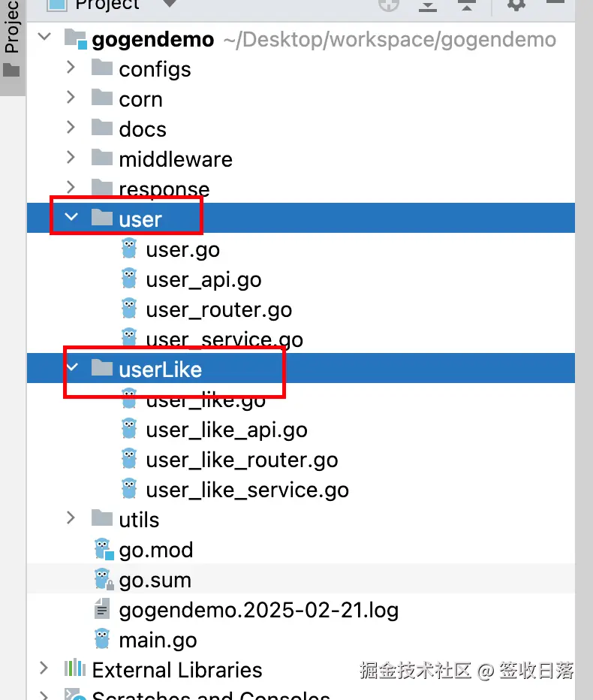Image resolution: width=593 pixels, height=700 pixels.
Task: Select the go.sum file
Action: (155, 580)
